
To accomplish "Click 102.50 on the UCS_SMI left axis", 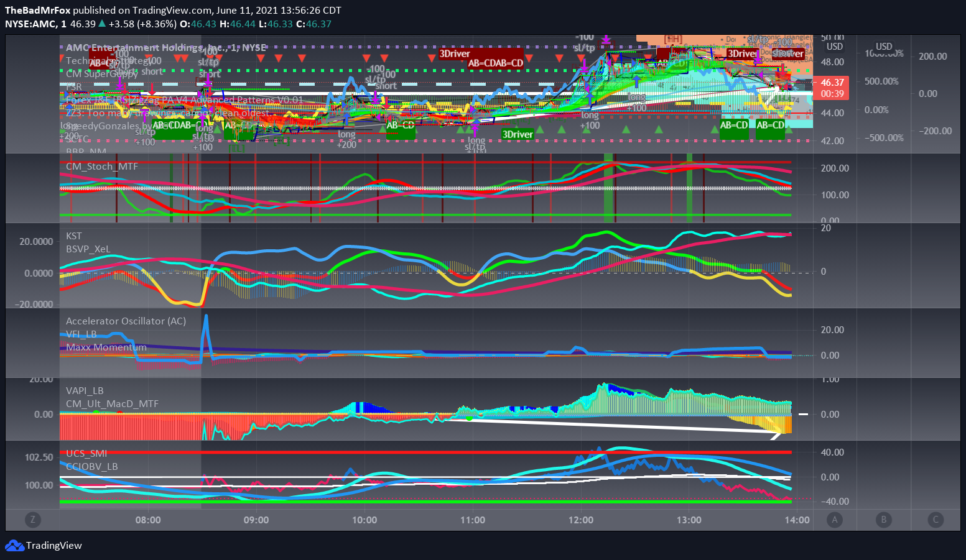I will [x=39, y=457].
